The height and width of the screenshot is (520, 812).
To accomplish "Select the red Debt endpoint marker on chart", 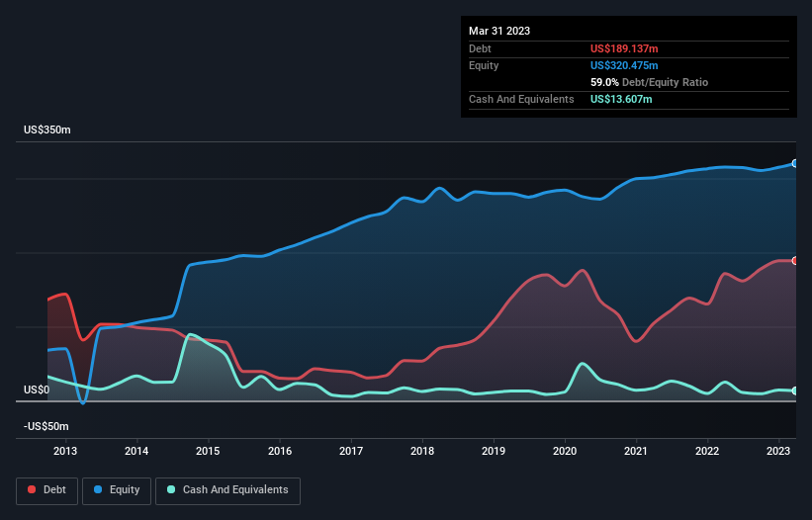I will 795,260.
